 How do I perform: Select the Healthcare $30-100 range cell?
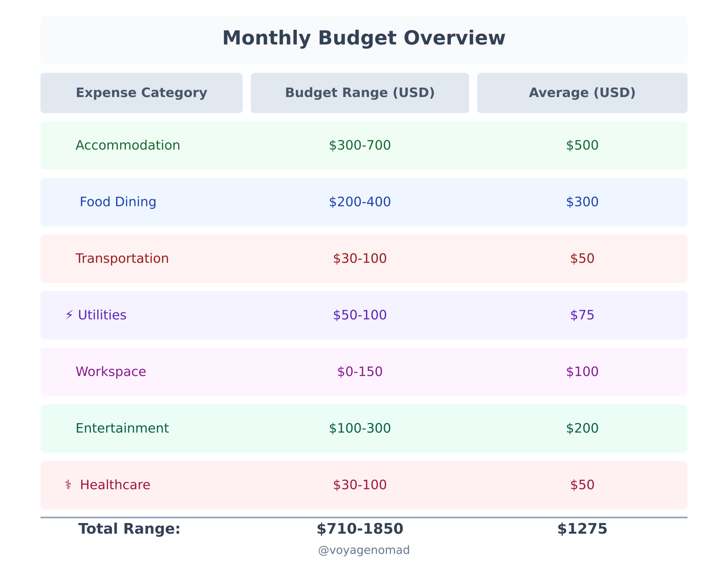pyautogui.click(x=360, y=485)
